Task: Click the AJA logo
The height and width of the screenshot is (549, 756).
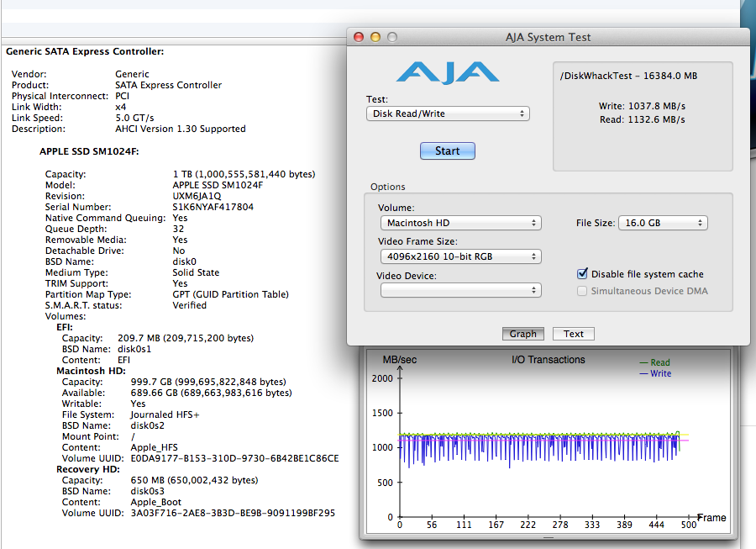Action: tap(448, 71)
